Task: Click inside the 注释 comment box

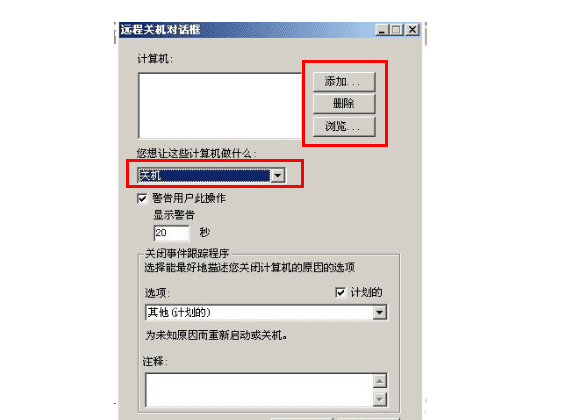Action: click(x=260, y=390)
